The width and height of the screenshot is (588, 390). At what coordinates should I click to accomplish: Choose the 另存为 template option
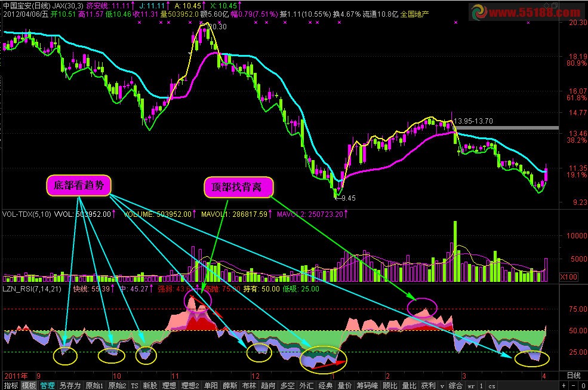(70, 385)
